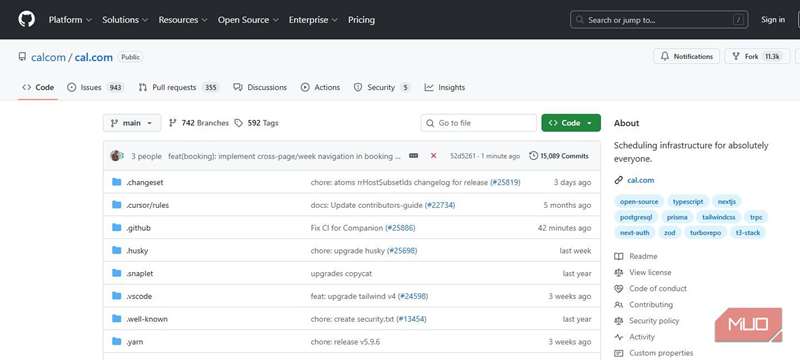This screenshot has width=800, height=360.
Task: Open the .changeset folder
Action: 145,182
